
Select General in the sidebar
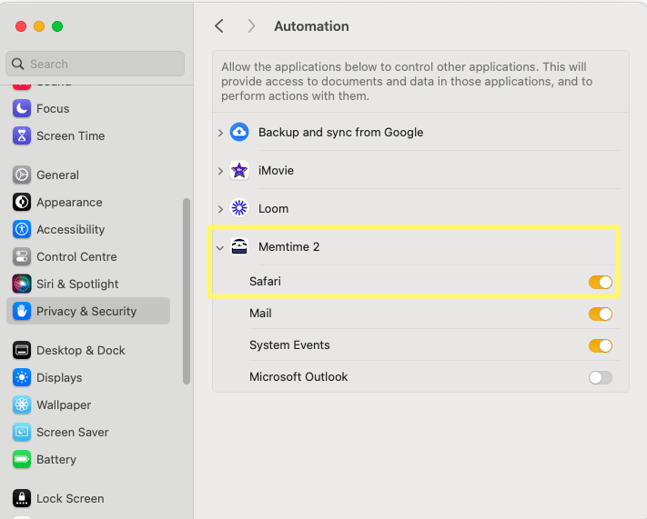click(88, 175)
